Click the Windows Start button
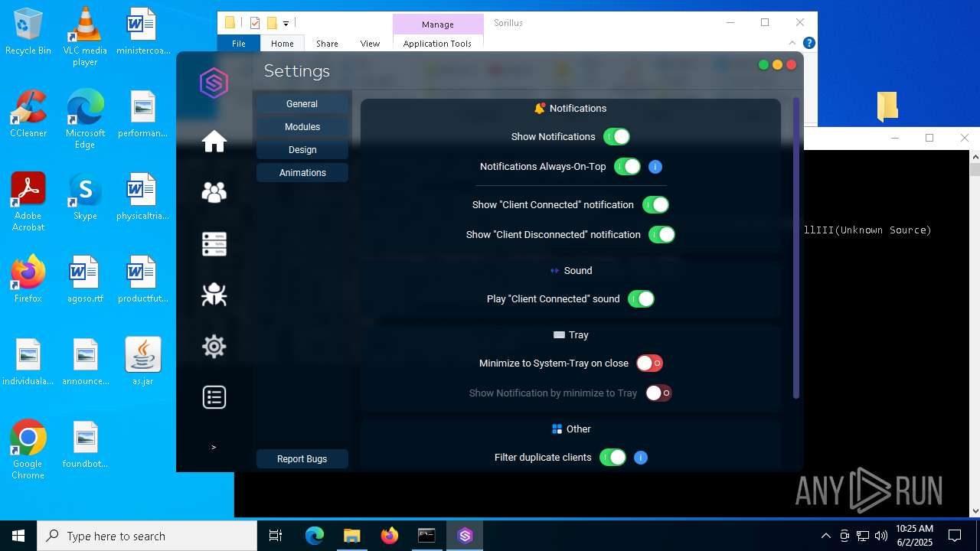980x551 pixels. click(18, 536)
